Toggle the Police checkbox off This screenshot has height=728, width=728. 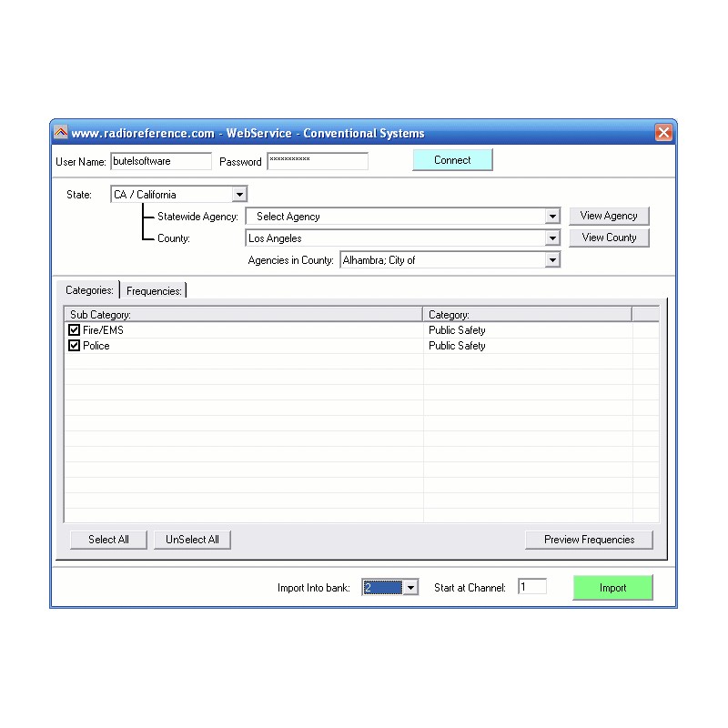pyautogui.click(x=75, y=346)
